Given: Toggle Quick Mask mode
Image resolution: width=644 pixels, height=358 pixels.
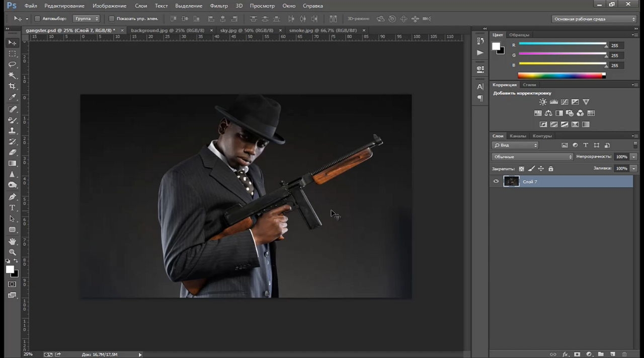Looking at the screenshot, I should (x=13, y=284).
